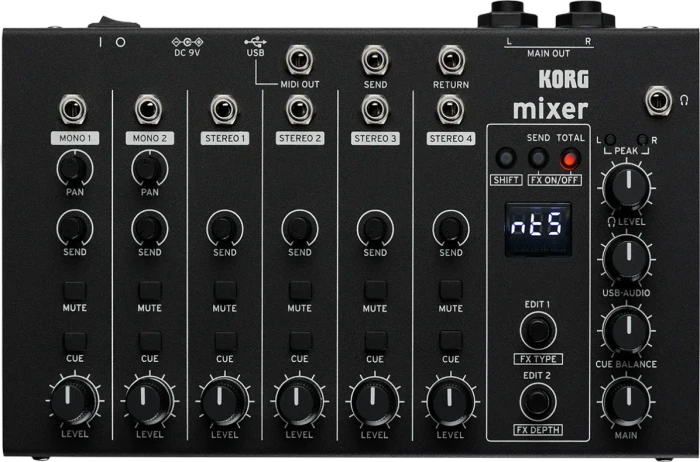Image resolution: width=700 pixels, height=462 pixels.
Task: Click the MONO 1 SEND knob
Action: [75, 228]
